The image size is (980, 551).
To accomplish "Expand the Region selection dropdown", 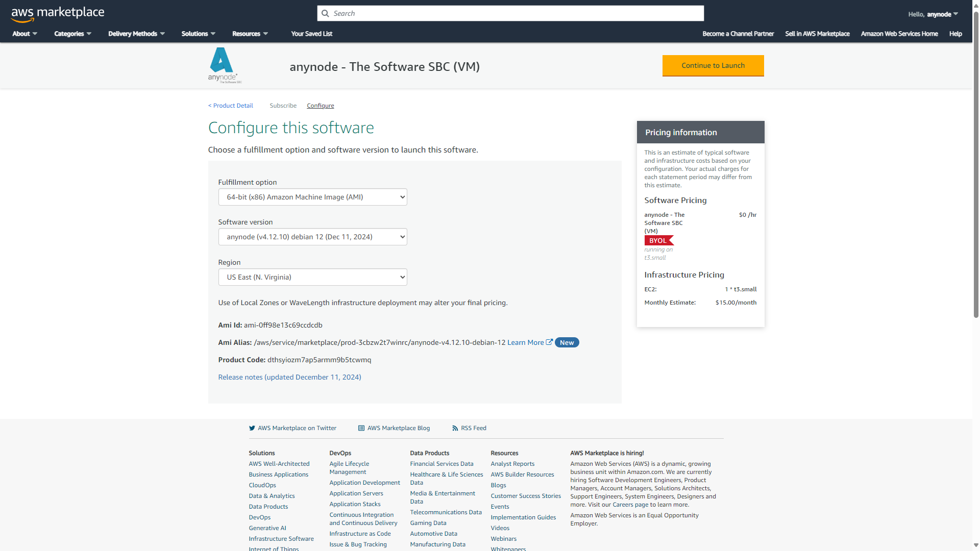I will [312, 277].
